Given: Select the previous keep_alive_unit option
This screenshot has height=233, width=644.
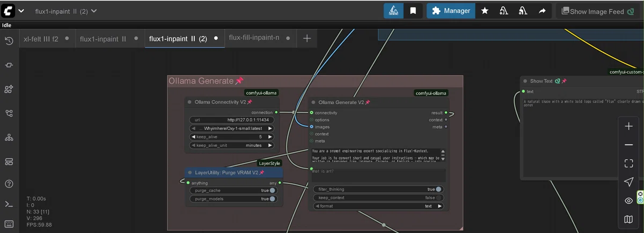Looking at the screenshot, I should pos(193,145).
